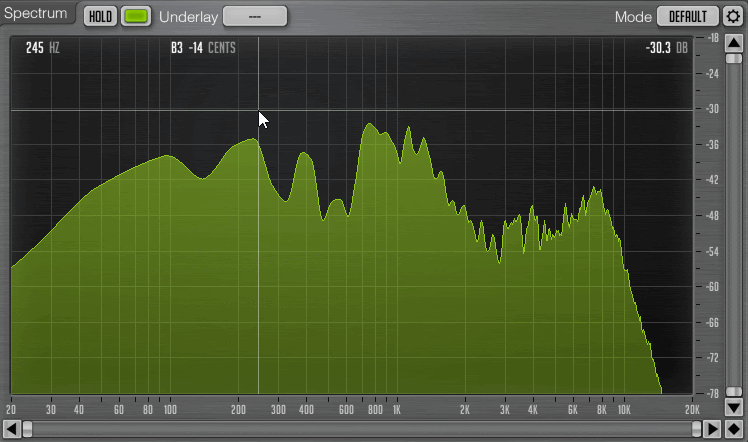Toggle the green spectrum enable button
This screenshot has height=442, width=748.
click(136, 16)
